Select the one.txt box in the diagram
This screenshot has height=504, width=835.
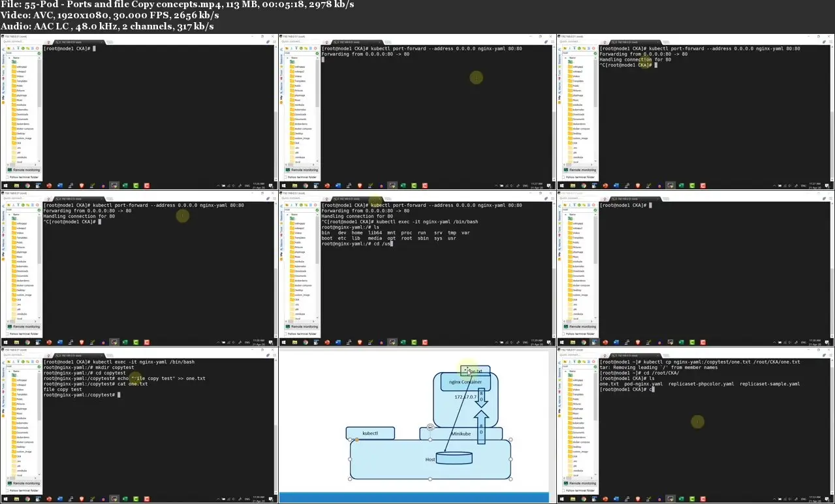point(475,371)
